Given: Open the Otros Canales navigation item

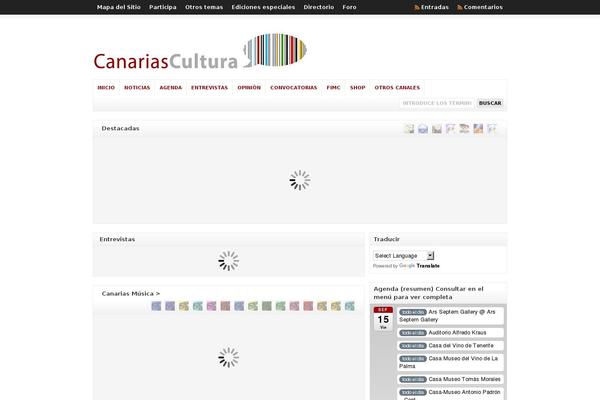Looking at the screenshot, I should pos(397,88).
